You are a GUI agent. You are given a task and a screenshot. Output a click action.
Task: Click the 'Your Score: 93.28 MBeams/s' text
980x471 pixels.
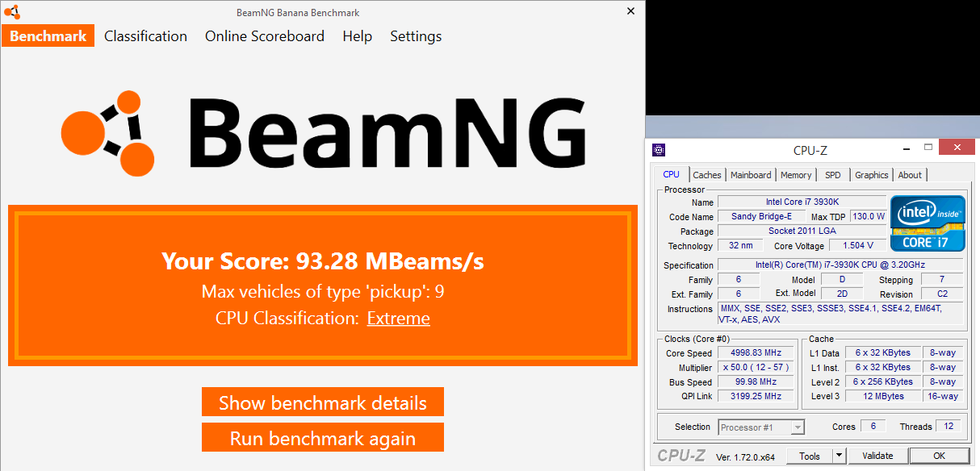pyautogui.click(x=323, y=261)
